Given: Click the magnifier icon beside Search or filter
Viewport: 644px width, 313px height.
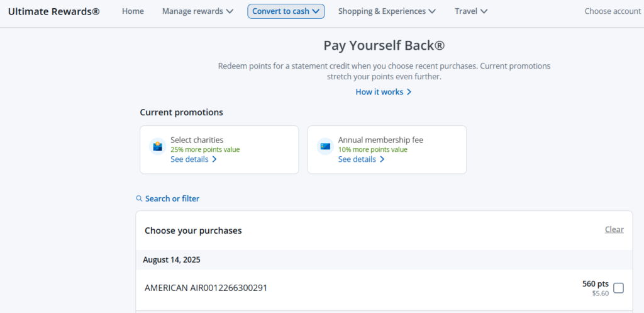Looking at the screenshot, I should [139, 198].
